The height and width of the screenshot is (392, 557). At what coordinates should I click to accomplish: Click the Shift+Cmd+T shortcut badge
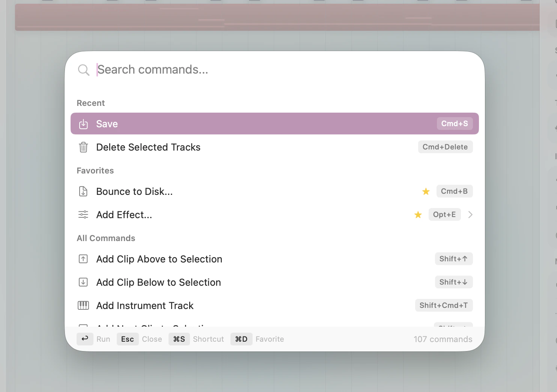coord(444,305)
